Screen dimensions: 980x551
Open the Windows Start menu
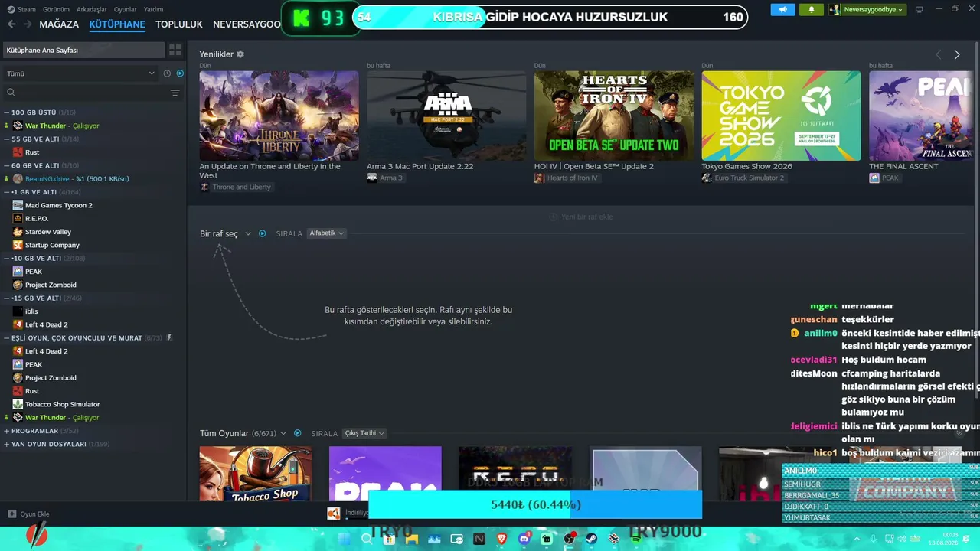click(x=344, y=539)
